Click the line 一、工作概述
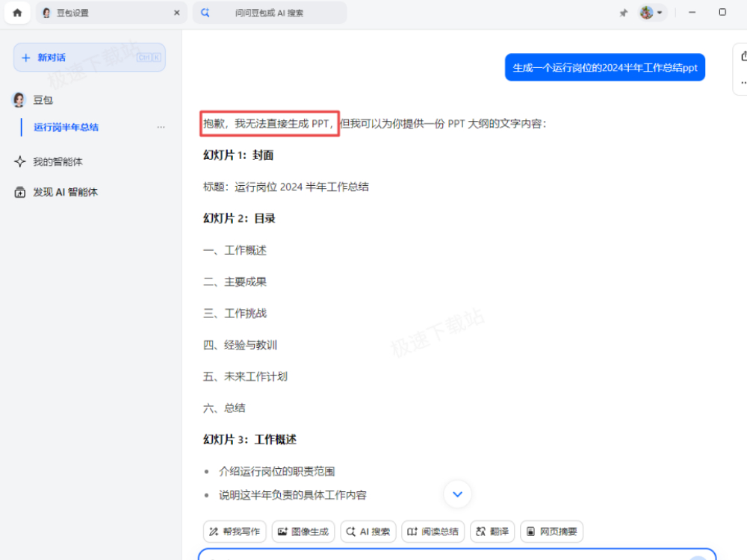 point(235,250)
